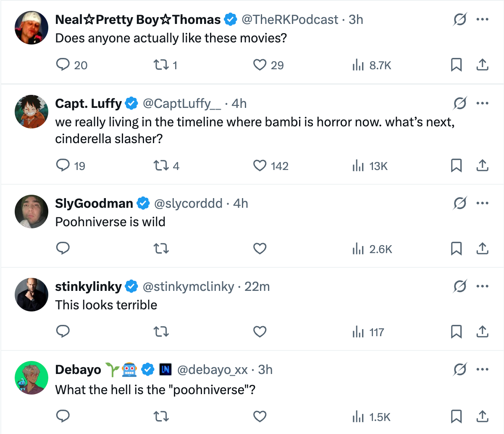This screenshot has width=504, height=434.
Task: View Debayo's profile picture
Action: [31, 378]
